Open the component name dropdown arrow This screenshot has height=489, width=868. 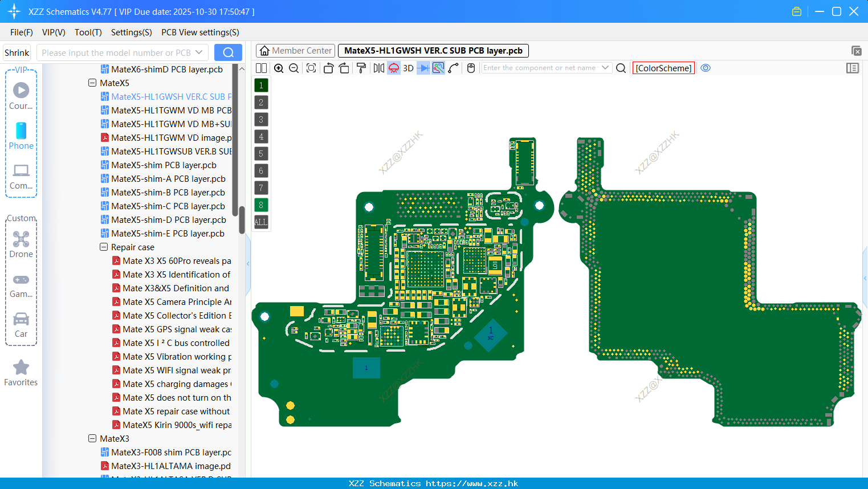[x=605, y=68]
